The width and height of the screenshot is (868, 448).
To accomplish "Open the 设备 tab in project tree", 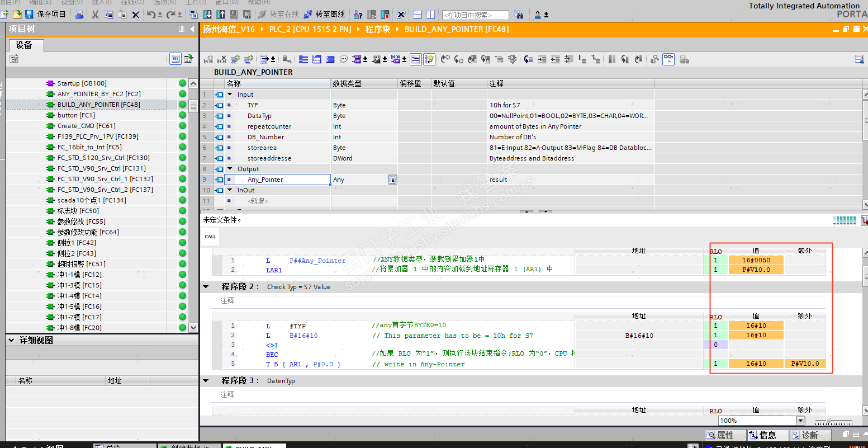I will point(25,45).
